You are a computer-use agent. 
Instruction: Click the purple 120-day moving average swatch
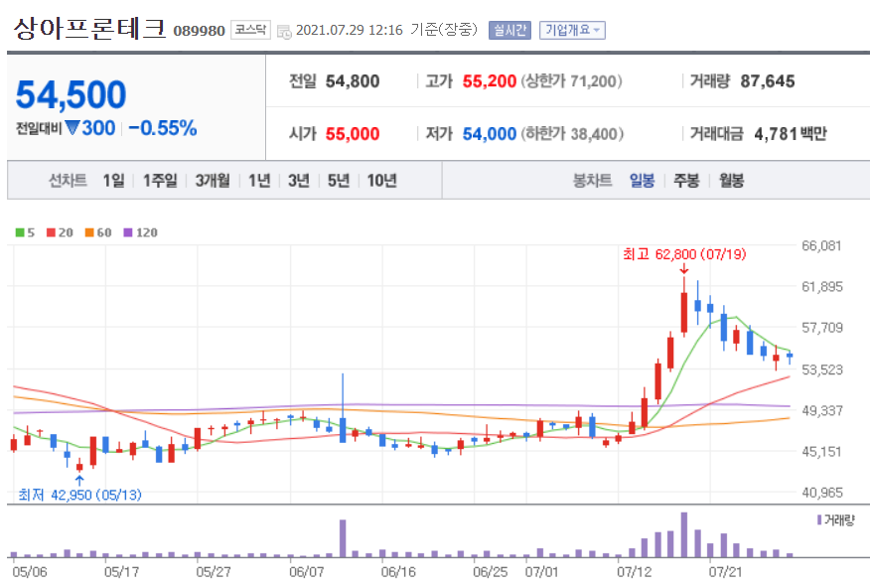(127, 232)
